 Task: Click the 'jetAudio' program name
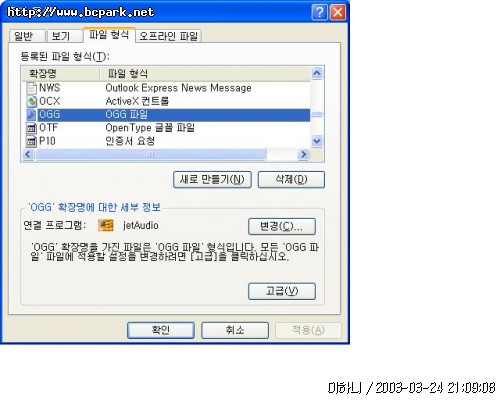click(141, 226)
